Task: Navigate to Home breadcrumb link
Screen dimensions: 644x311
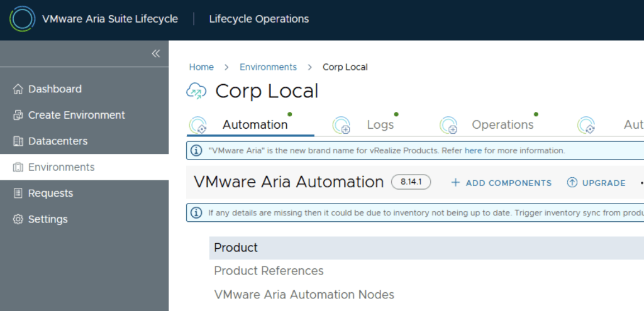Action: click(x=201, y=67)
